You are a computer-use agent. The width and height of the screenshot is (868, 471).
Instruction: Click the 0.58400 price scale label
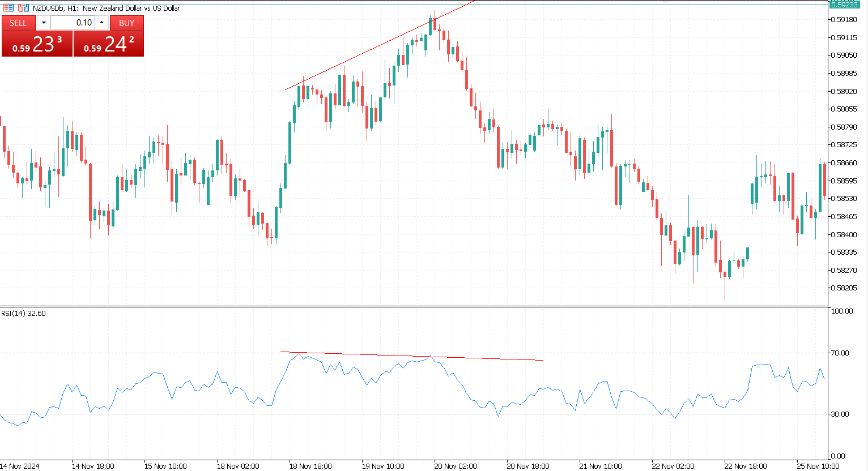[x=843, y=234]
